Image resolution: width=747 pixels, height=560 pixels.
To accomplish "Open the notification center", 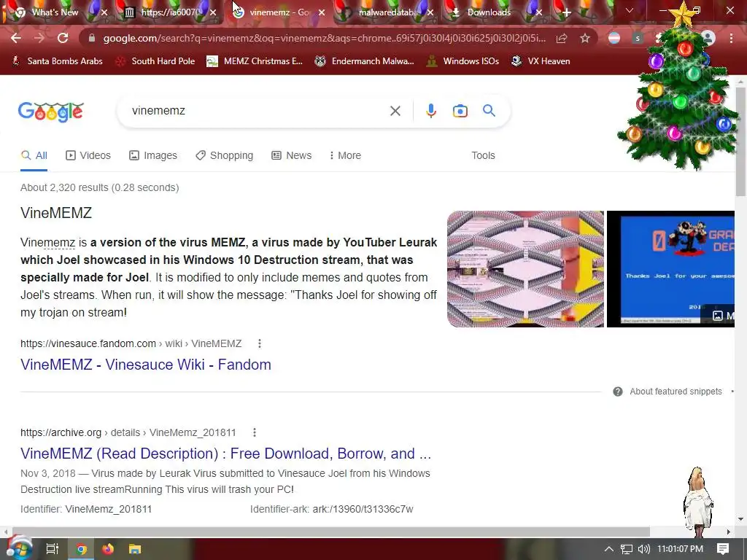I will coord(723,549).
